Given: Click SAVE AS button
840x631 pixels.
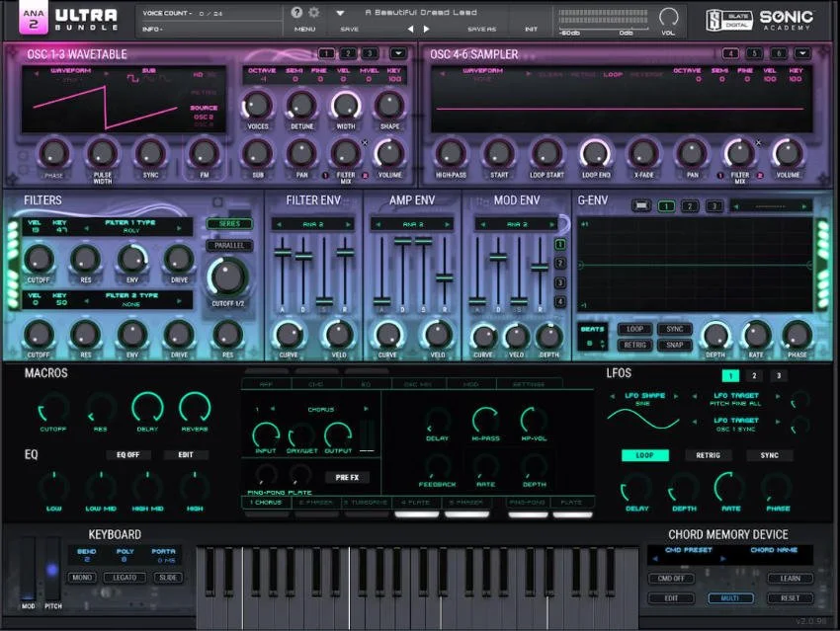Looking at the screenshot, I should pos(481,29).
